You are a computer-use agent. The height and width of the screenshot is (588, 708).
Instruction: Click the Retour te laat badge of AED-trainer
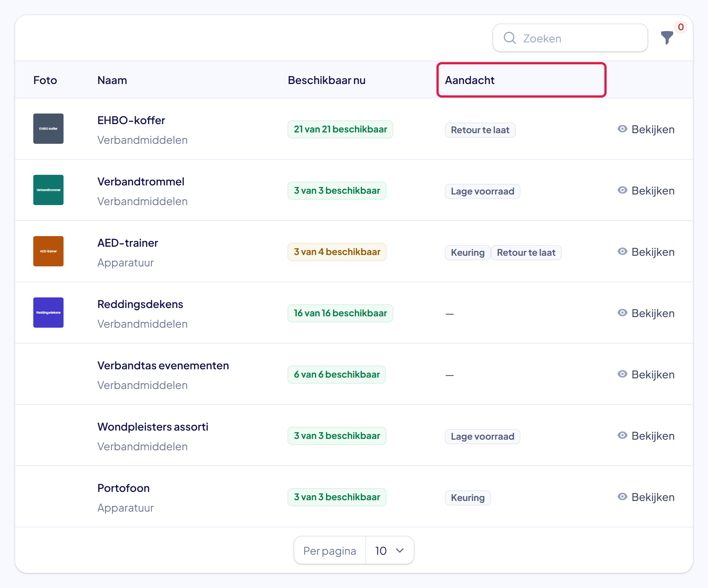(x=526, y=252)
